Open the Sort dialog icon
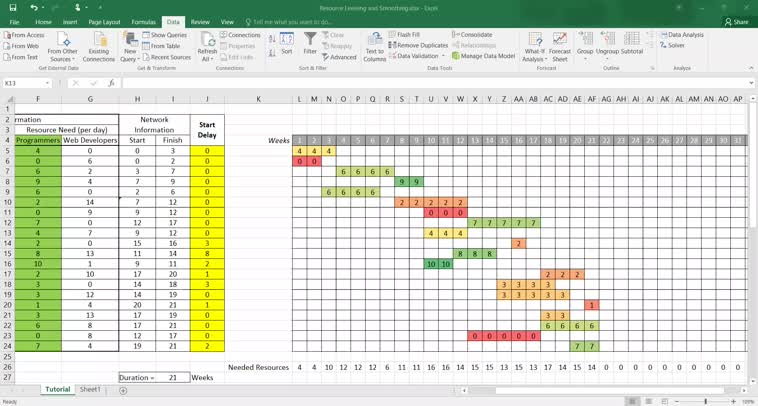Image resolution: width=758 pixels, height=406 pixels. click(x=287, y=45)
